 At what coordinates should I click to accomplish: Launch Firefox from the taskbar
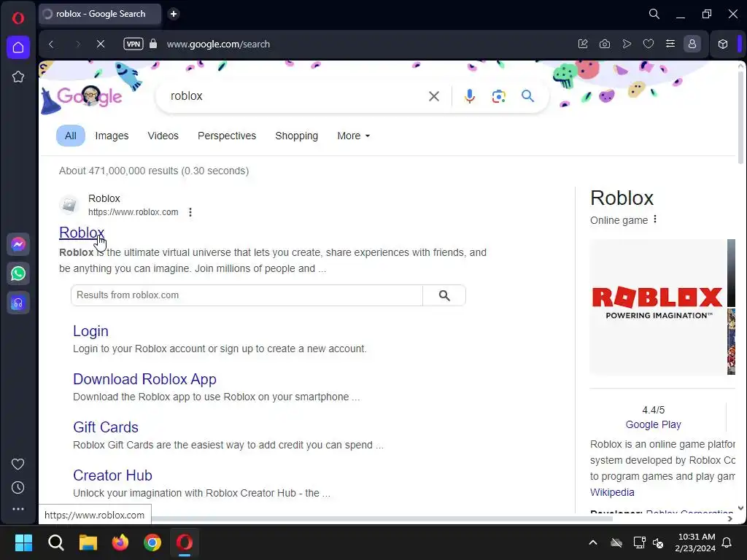click(120, 542)
